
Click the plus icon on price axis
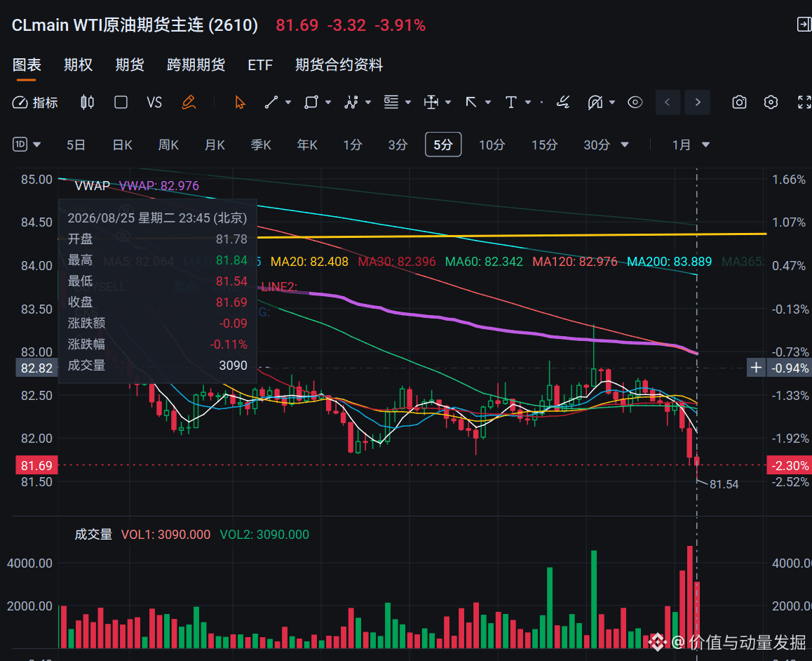point(756,368)
